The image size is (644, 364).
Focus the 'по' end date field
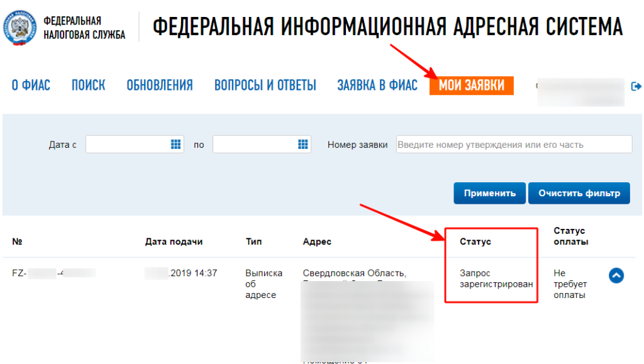[x=262, y=145]
